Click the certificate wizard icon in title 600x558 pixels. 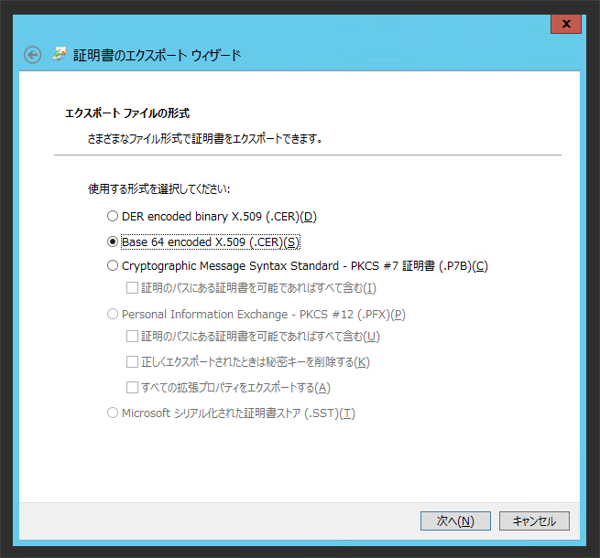[60, 54]
